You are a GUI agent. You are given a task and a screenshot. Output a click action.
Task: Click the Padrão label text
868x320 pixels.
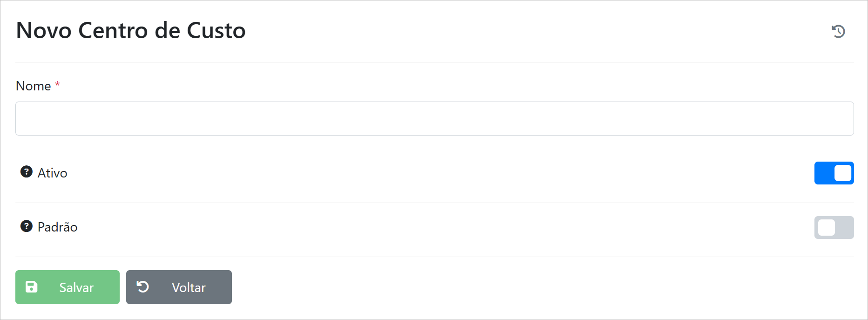pos(58,227)
